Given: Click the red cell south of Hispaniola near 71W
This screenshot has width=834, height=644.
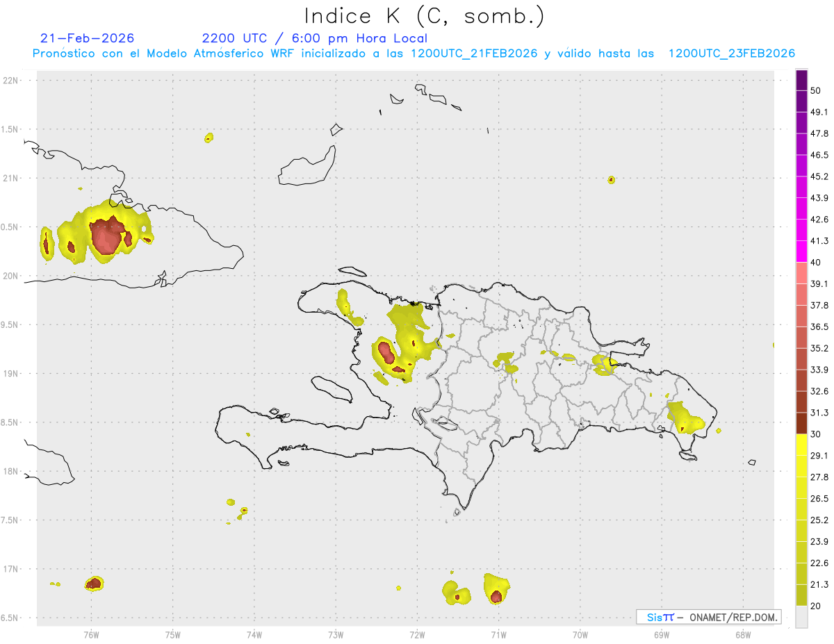Looking at the screenshot, I should (x=496, y=597).
